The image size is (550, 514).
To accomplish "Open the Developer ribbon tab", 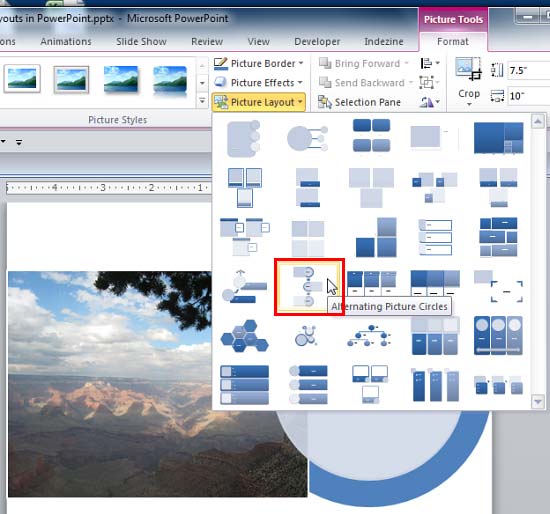I will coord(317,41).
